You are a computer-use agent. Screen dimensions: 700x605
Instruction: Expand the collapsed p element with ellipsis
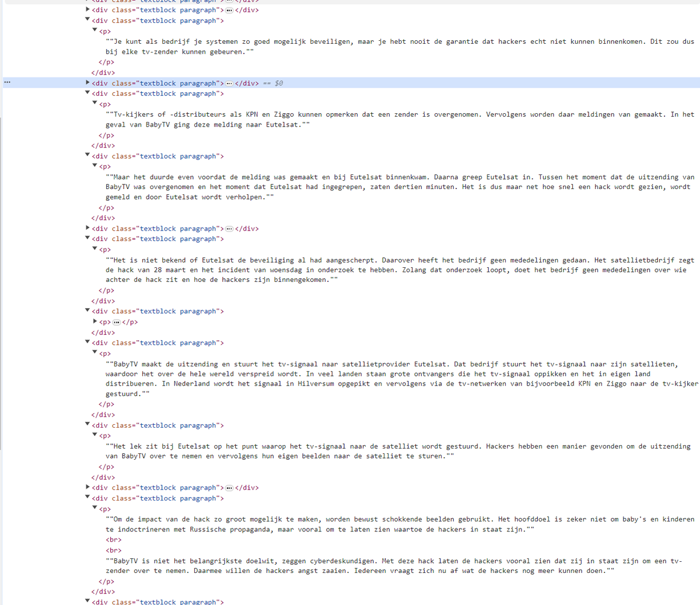click(94, 321)
